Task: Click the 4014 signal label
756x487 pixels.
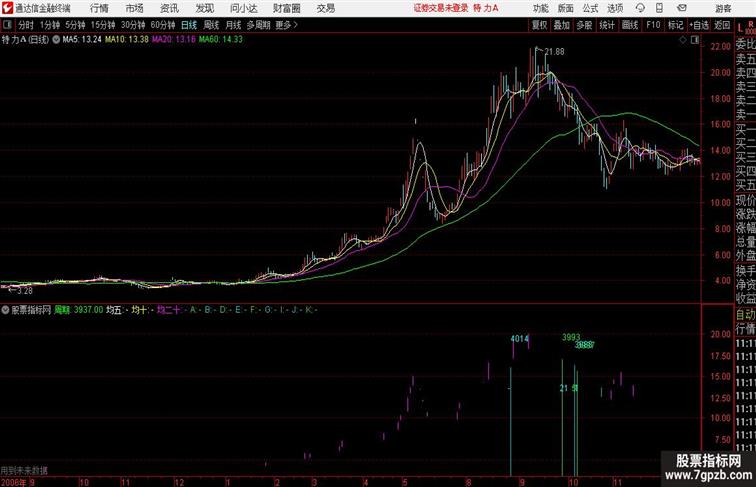Action: [x=519, y=339]
